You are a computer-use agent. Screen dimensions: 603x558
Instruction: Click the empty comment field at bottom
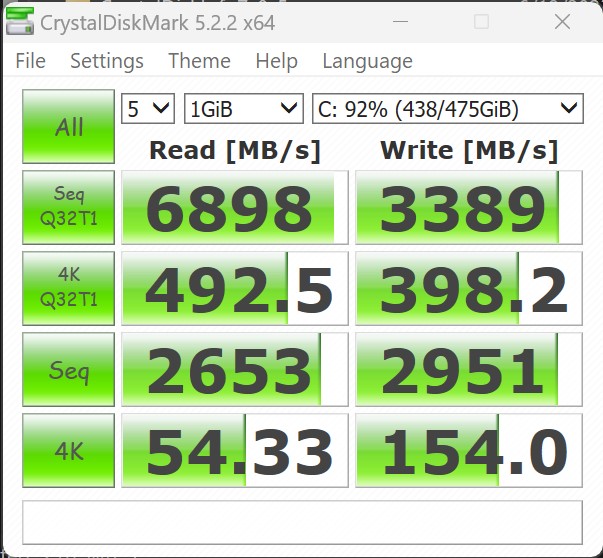(x=303, y=523)
